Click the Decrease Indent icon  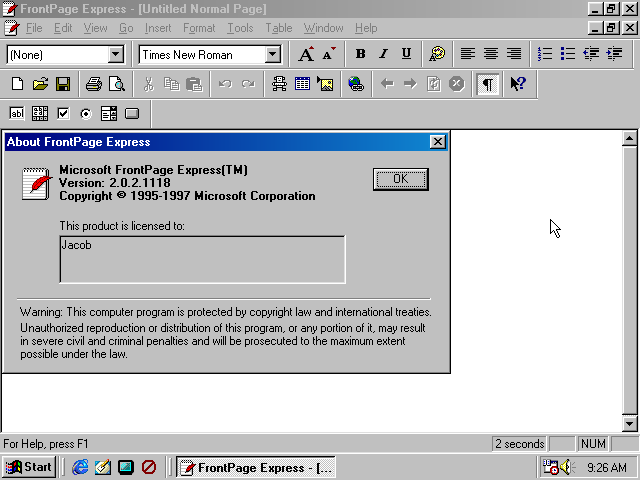(x=591, y=54)
